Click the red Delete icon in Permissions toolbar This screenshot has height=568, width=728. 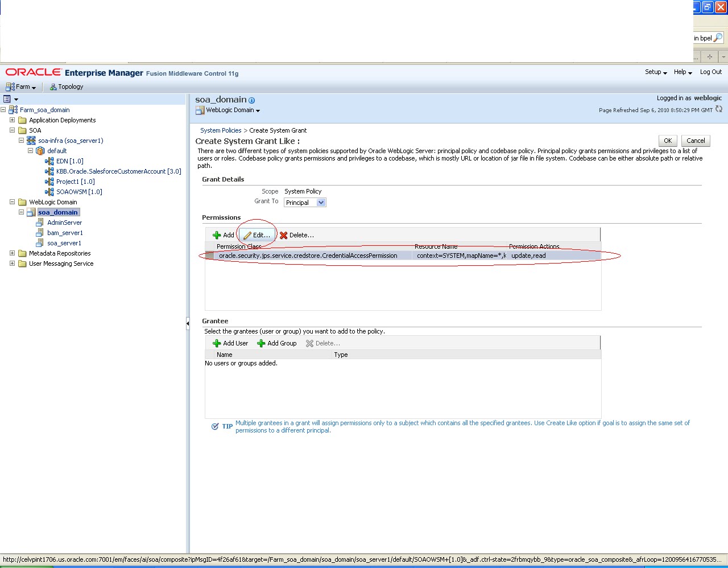tap(284, 234)
